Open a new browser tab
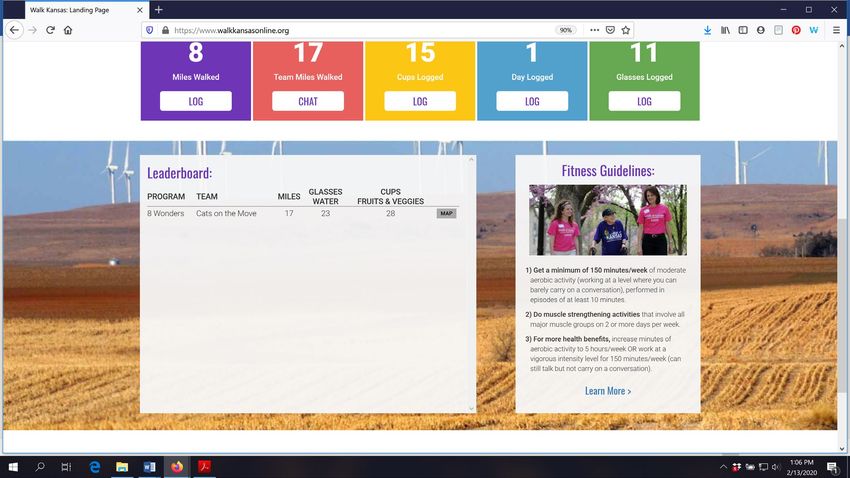Screen dimensions: 850x478 [x=158, y=10]
